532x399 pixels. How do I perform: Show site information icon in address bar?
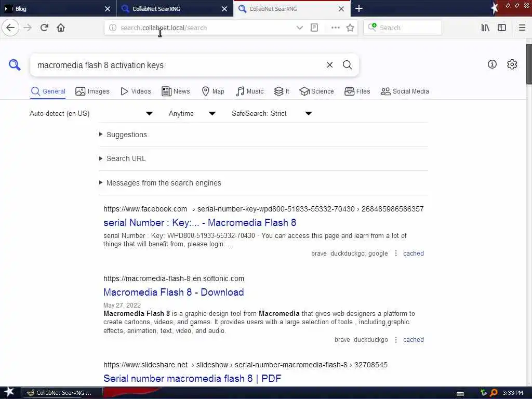tap(113, 28)
